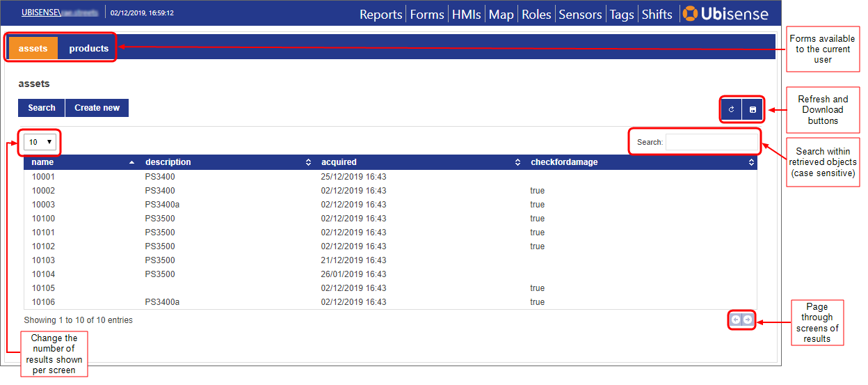
Task: Click PS3500 description in row 10100
Action: [x=160, y=219]
